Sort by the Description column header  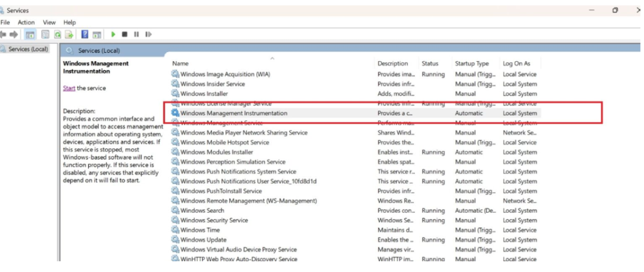click(393, 64)
